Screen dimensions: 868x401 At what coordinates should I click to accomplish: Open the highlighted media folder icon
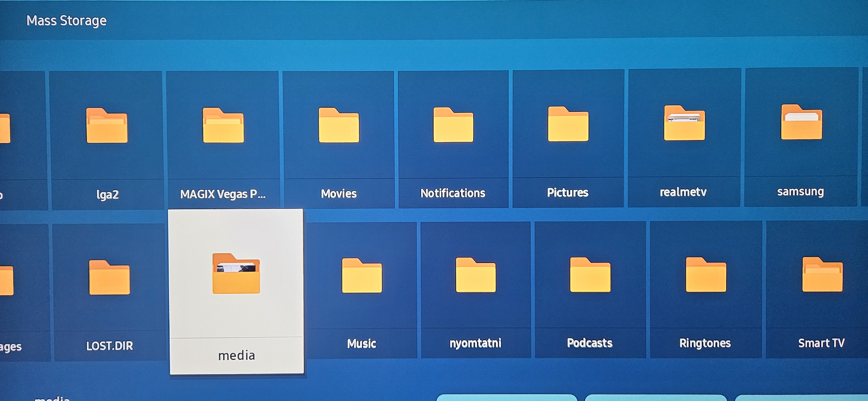pos(236,273)
